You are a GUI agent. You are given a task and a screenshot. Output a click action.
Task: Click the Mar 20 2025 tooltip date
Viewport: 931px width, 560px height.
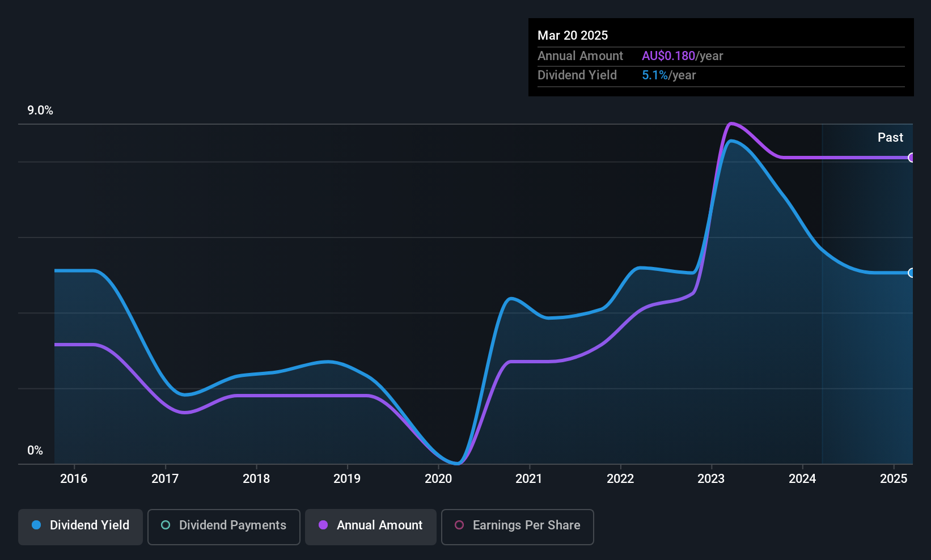[573, 36]
